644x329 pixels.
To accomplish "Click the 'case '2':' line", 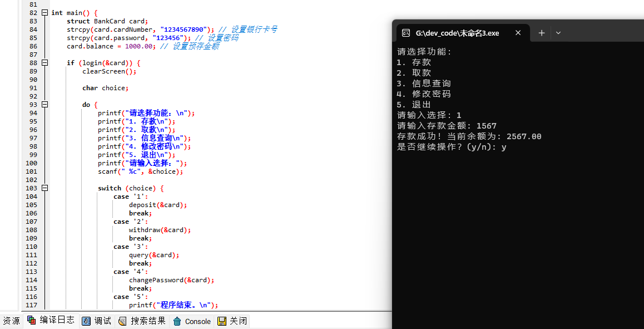I will 131,222.
